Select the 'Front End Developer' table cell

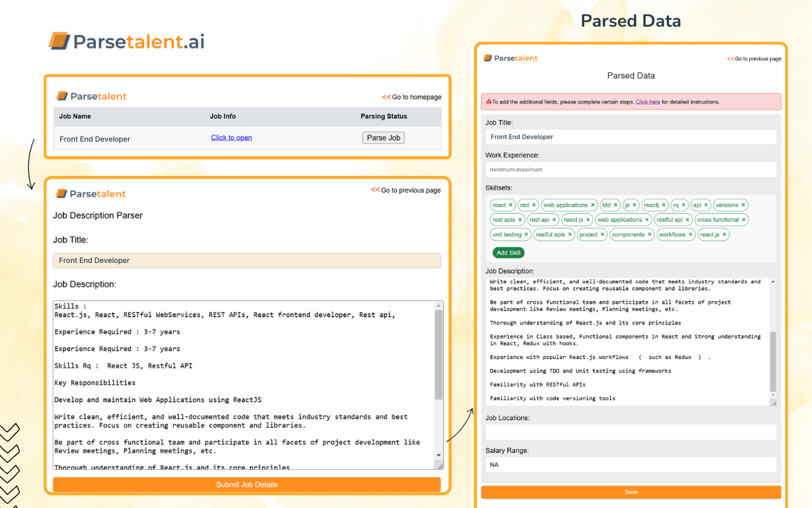click(95, 139)
